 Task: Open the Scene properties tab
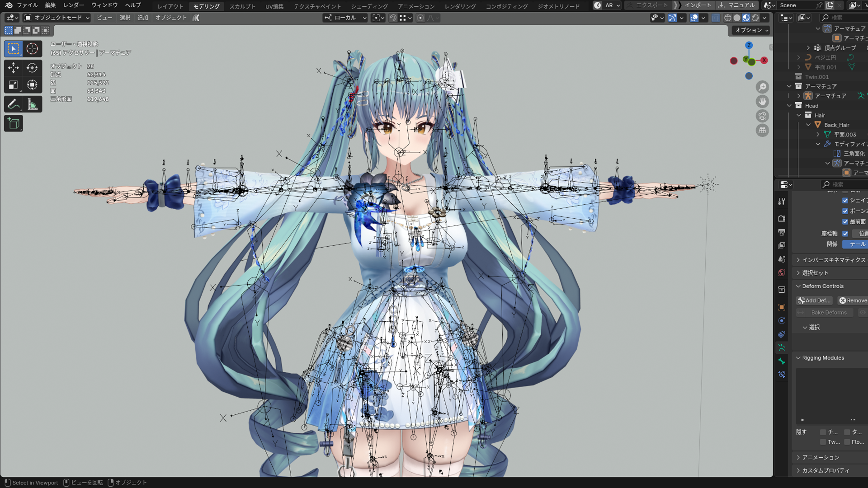(782, 259)
